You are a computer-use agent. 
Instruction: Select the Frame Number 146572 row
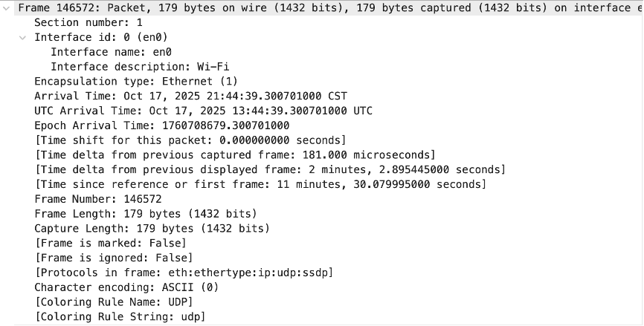pyautogui.click(x=97, y=199)
